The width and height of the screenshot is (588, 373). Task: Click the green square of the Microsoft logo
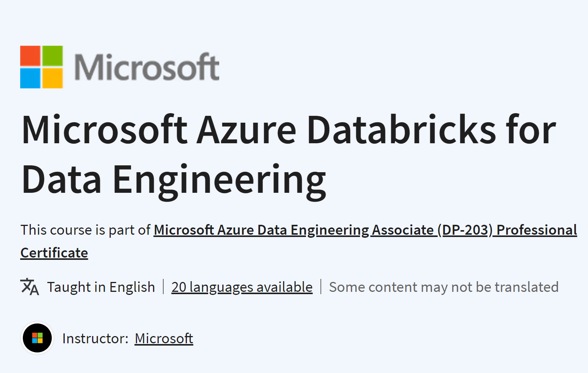tap(53, 56)
